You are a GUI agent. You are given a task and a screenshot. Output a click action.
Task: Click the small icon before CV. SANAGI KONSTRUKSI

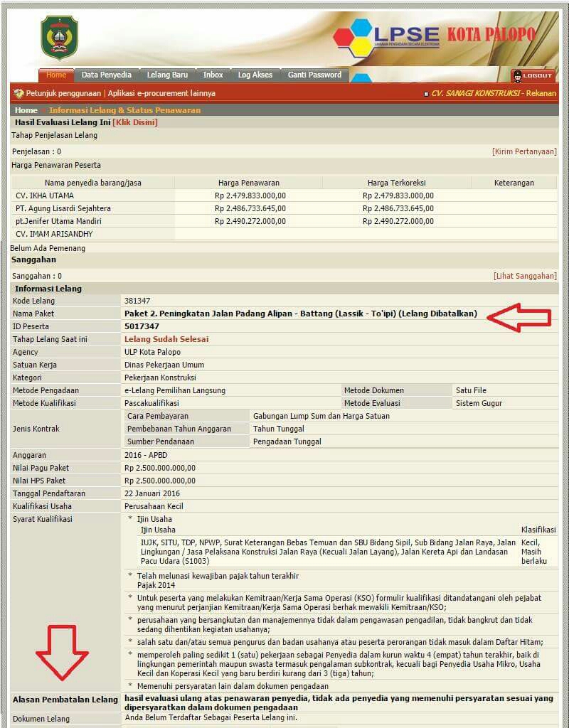point(425,94)
